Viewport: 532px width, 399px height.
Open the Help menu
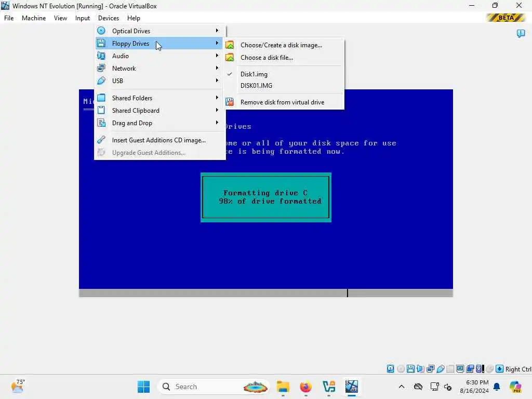134,18
